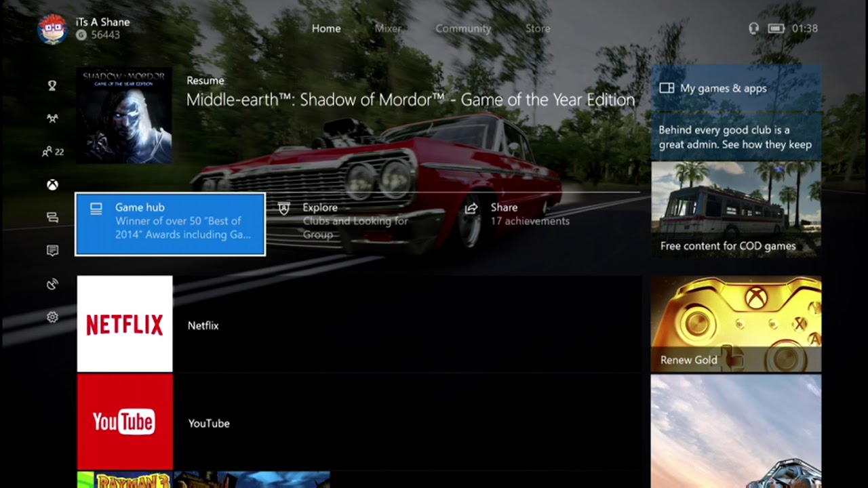
Task: Click the YouTube row label
Action: point(209,424)
